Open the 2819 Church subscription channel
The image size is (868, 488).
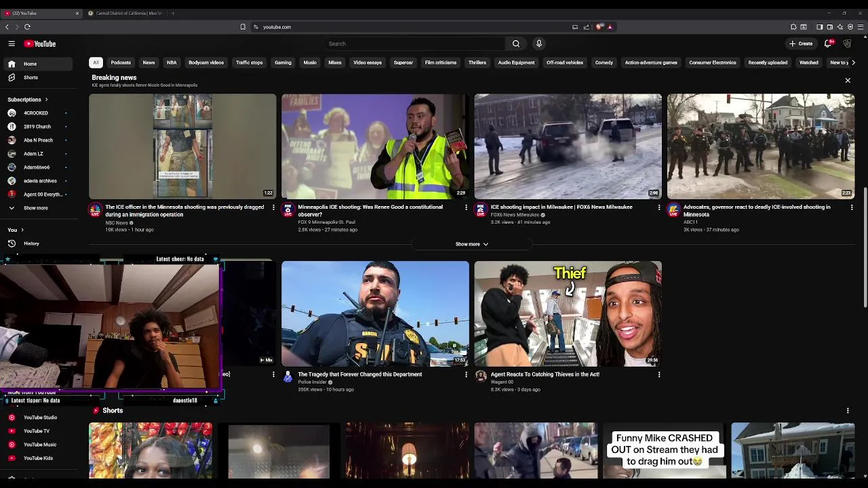[37, 127]
